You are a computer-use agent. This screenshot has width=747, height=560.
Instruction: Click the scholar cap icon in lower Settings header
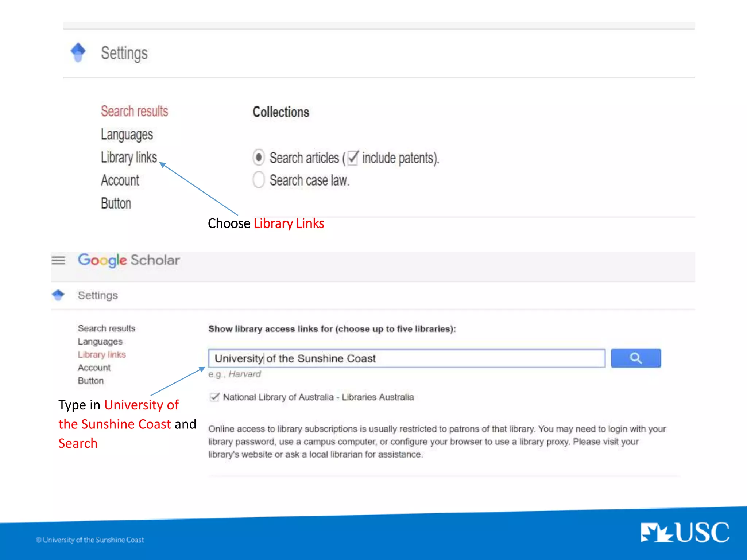pyautogui.click(x=58, y=295)
